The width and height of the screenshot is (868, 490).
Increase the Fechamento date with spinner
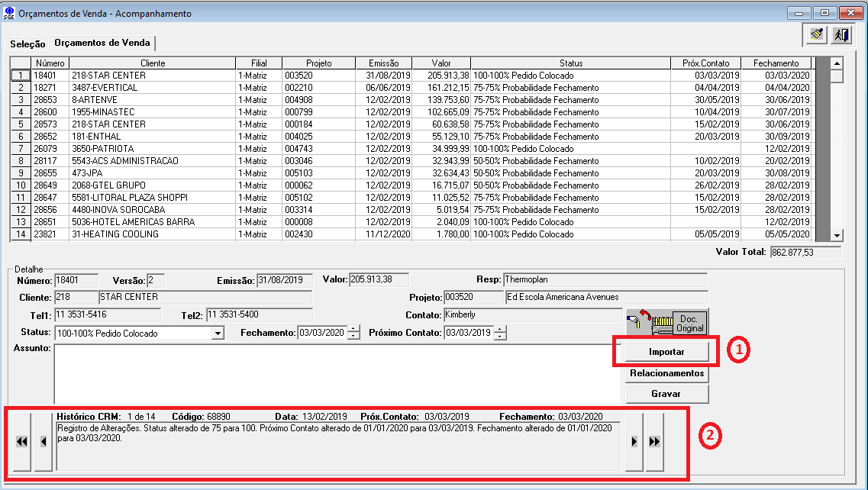(353, 330)
